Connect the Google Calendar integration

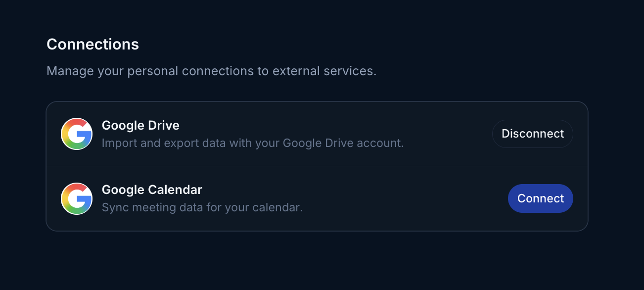pyautogui.click(x=541, y=198)
